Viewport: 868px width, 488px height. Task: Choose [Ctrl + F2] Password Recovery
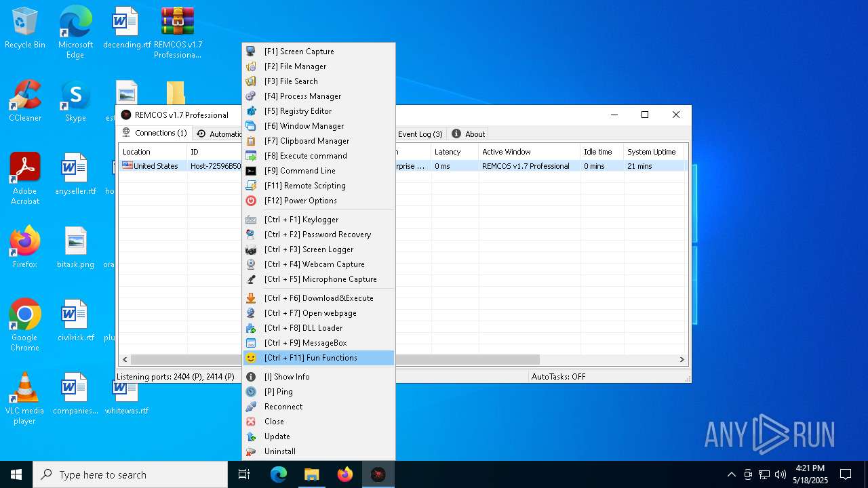coord(319,235)
